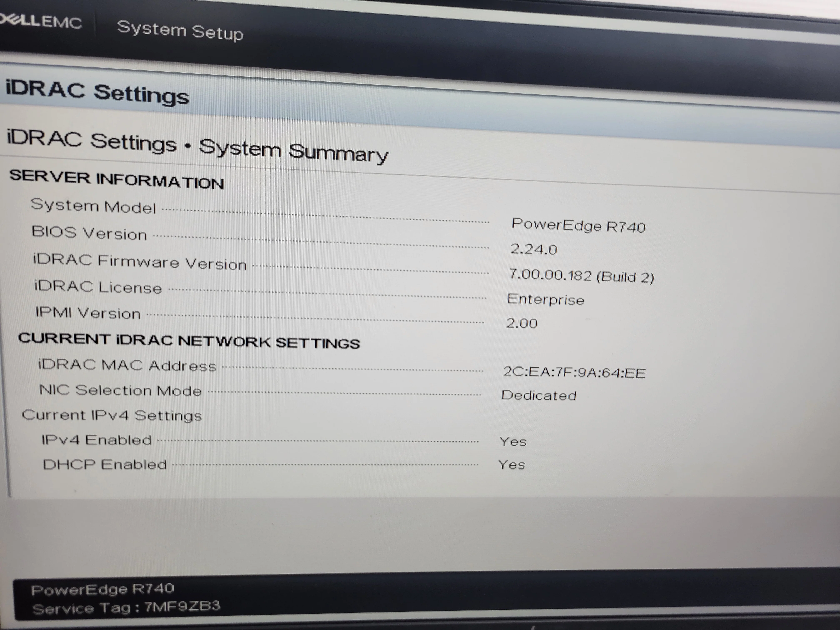This screenshot has height=630, width=840.
Task: Click the System Model label
Action: click(x=93, y=206)
